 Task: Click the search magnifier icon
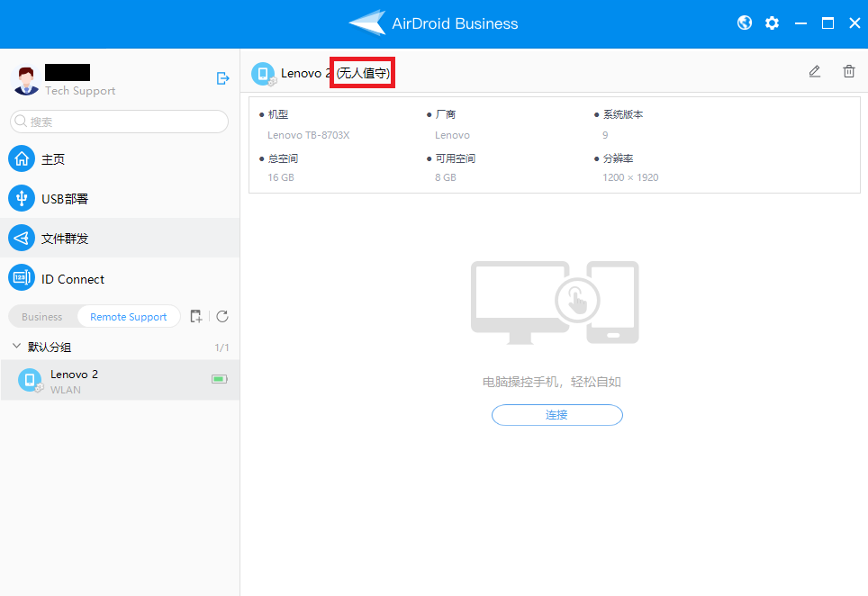[21, 122]
